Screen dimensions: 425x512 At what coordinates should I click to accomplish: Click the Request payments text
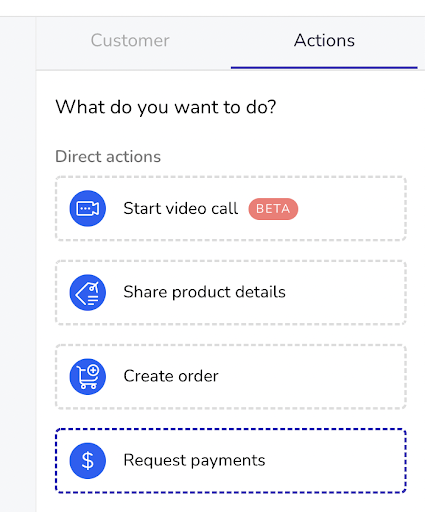(x=194, y=460)
